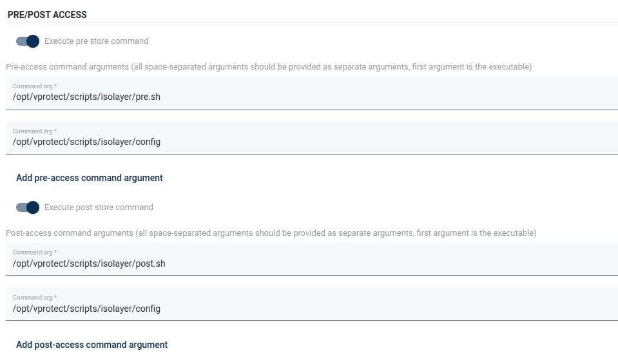Click the Pre-access command arguments description text
618x364 pixels.
pos(269,66)
